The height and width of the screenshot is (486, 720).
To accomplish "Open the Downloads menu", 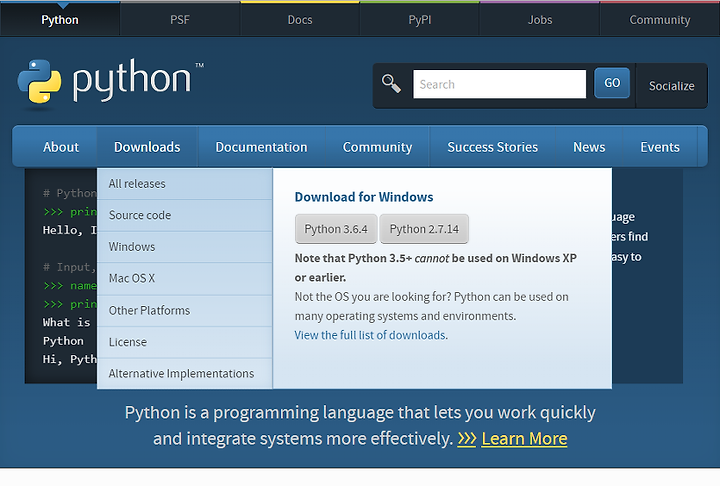I will (x=147, y=147).
